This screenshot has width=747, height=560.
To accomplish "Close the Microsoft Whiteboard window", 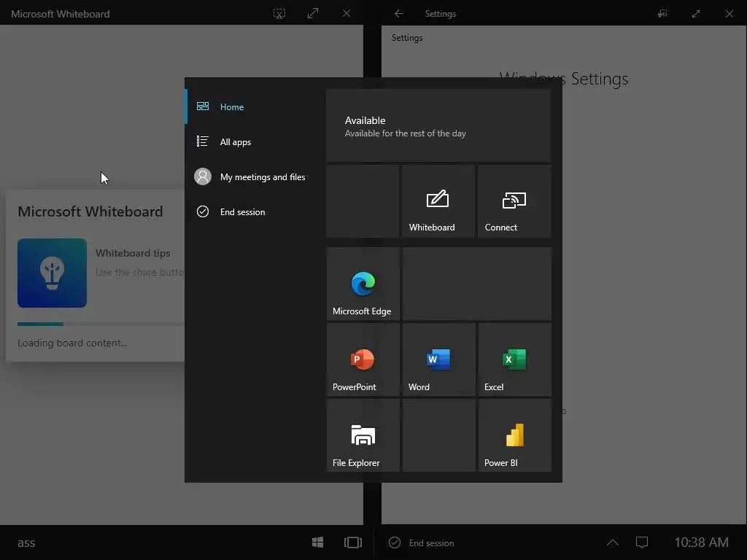I will coord(347,14).
